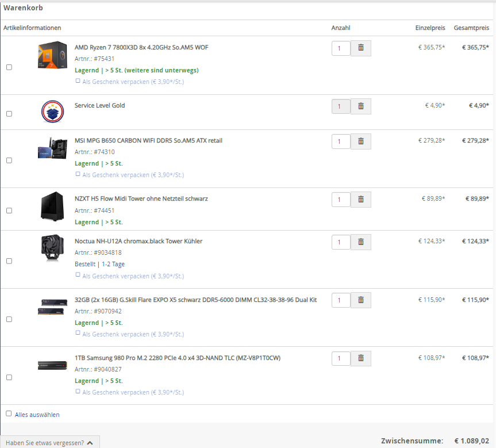Open NZXT H5 Flow Midi Tower title link

[x=141, y=199]
